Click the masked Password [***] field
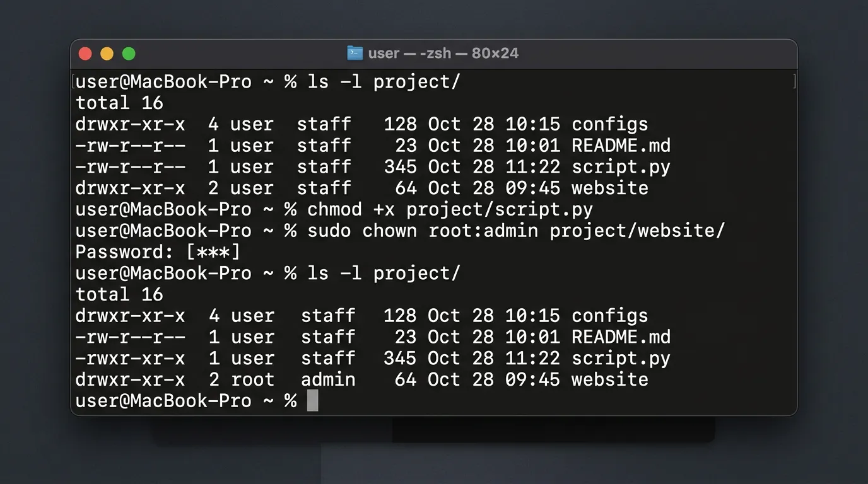 (213, 252)
